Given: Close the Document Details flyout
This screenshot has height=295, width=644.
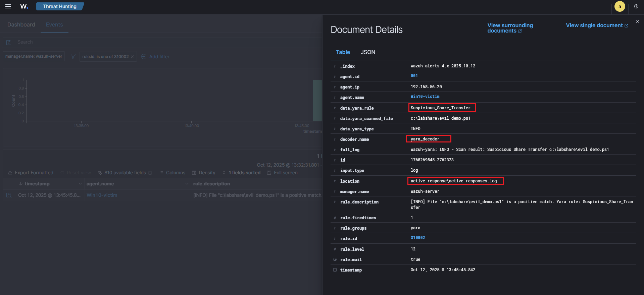Looking at the screenshot, I should 637,21.
